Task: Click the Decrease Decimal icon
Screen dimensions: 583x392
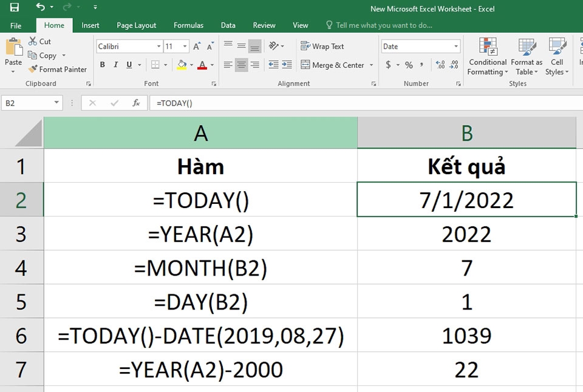Action: (454, 65)
